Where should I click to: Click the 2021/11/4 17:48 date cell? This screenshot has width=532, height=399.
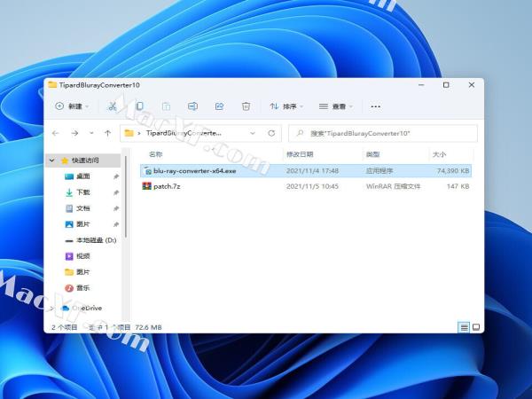point(312,170)
